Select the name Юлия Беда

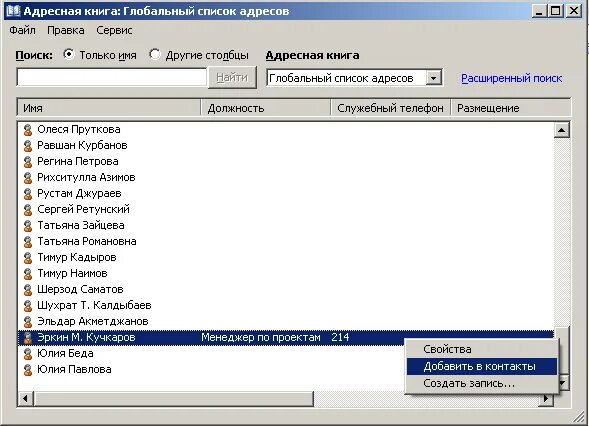(65, 354)
